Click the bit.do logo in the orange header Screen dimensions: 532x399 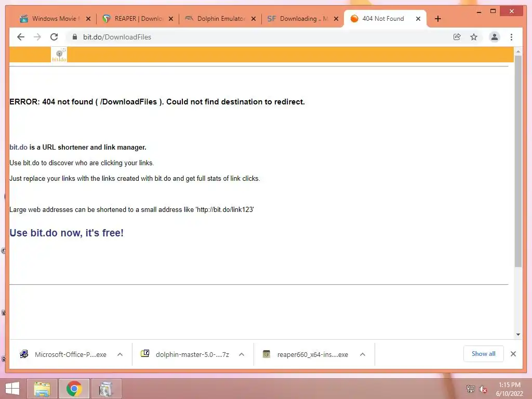pos(59,55)
